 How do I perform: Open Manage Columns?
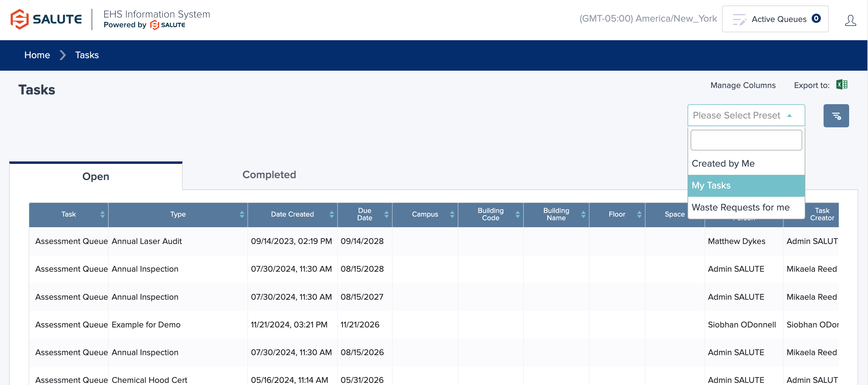point(743,85)
